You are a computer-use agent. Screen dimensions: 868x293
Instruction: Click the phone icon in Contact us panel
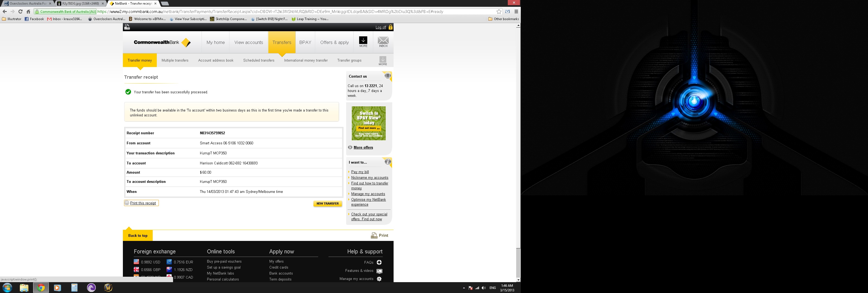[x=388, y=76]
